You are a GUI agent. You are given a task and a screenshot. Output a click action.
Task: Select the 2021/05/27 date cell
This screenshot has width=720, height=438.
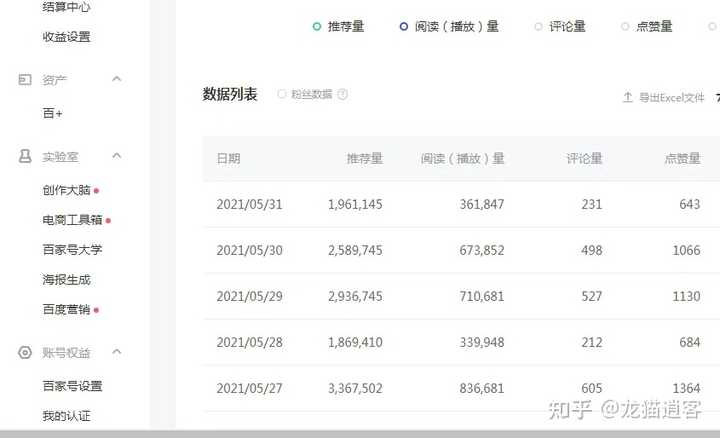(249, 388)
